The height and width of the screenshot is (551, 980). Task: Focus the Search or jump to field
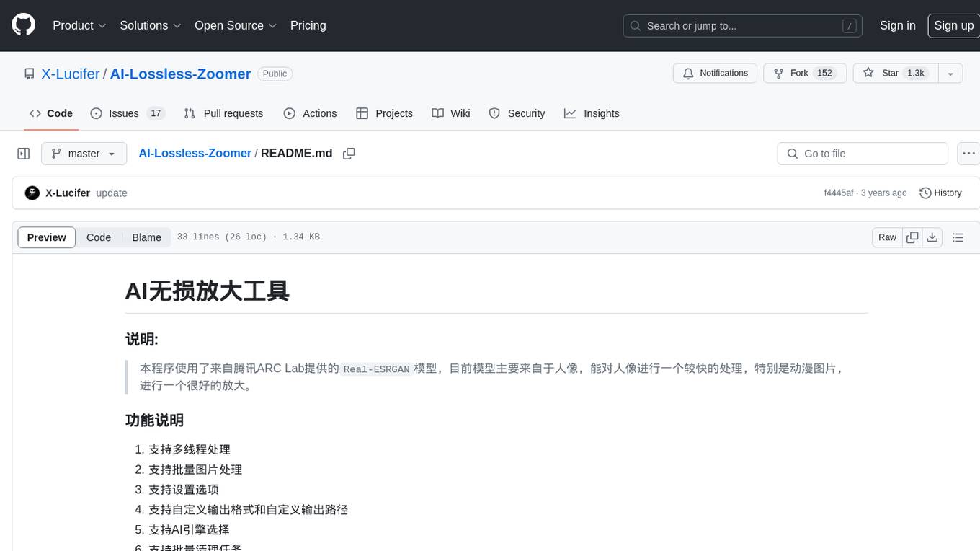744,26
